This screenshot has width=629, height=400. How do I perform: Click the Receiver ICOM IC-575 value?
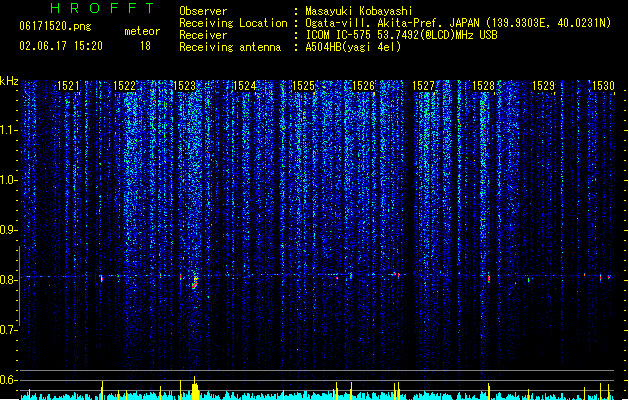pos(402,35)
